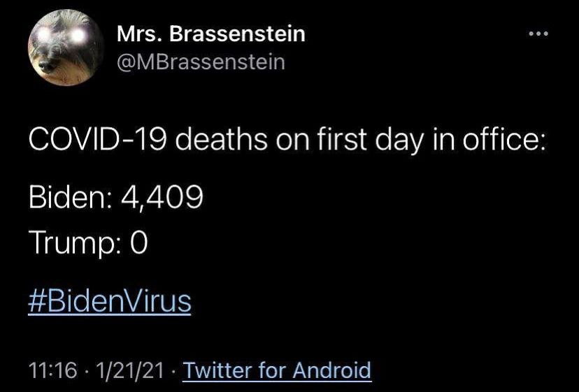This screenshot has height=392, width=579.
Task: Click the word 'Biden:' in the tweet body
Action: tap(70, 197)
